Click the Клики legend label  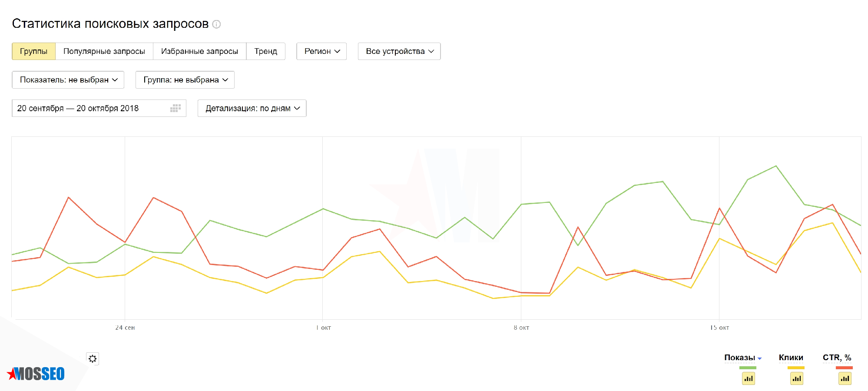tap(791, 358)
